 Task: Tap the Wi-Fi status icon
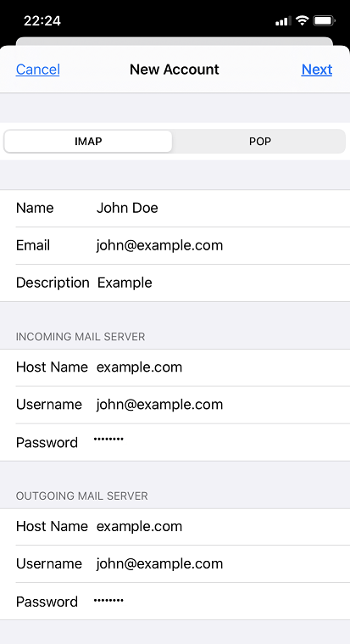[303, 20]
